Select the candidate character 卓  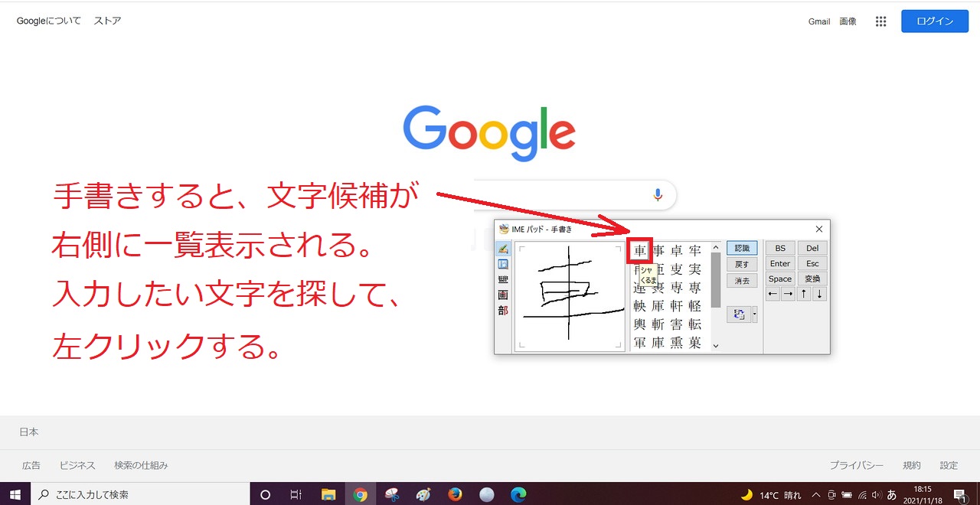click(x=677, y=250)
